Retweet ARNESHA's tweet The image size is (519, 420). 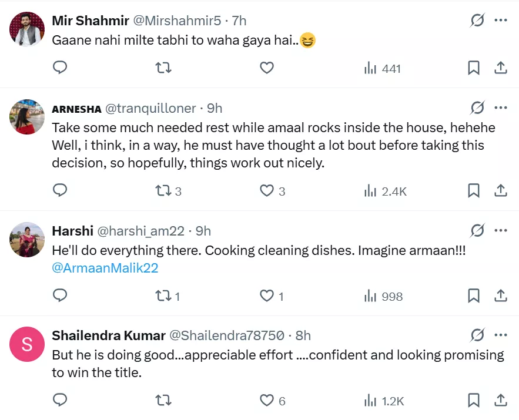(x=163, y=191)
